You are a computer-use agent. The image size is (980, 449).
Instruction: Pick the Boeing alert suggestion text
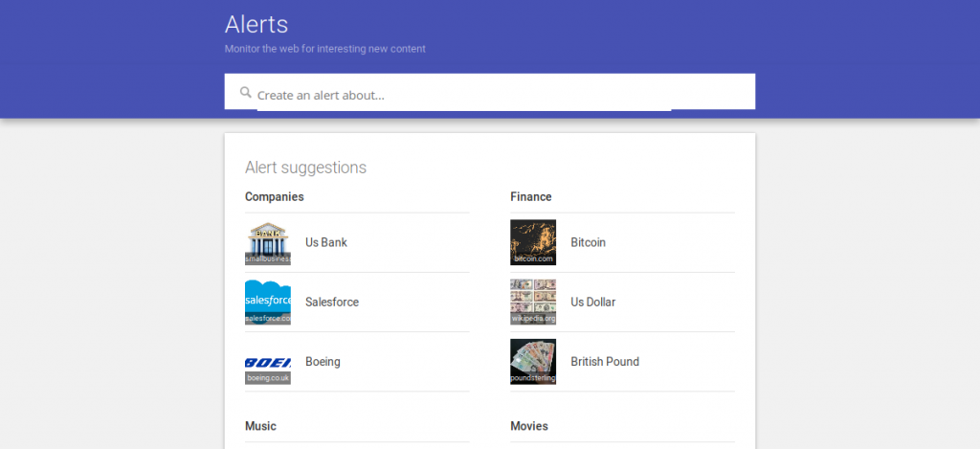[x=323, y=362]
